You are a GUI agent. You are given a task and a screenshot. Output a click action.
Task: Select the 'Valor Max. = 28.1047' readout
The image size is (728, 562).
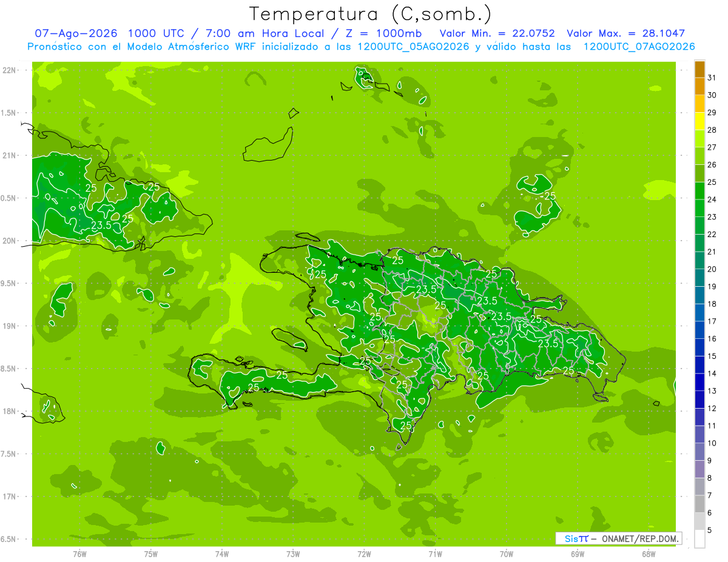[x=626, y=33]
